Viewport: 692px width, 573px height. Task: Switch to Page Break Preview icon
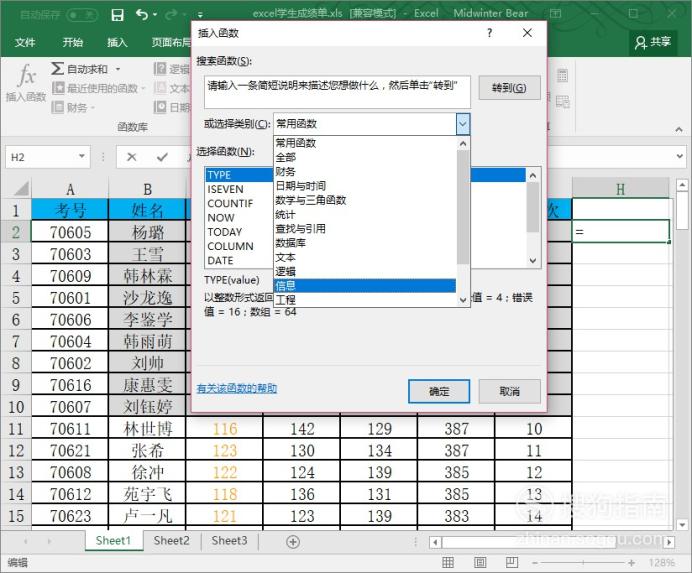tap(512, 562)
